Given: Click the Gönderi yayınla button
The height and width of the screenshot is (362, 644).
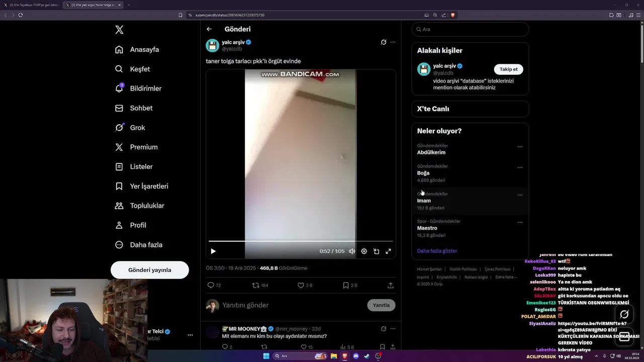Looking at the screenshot, I should click(x=150, y=270).
